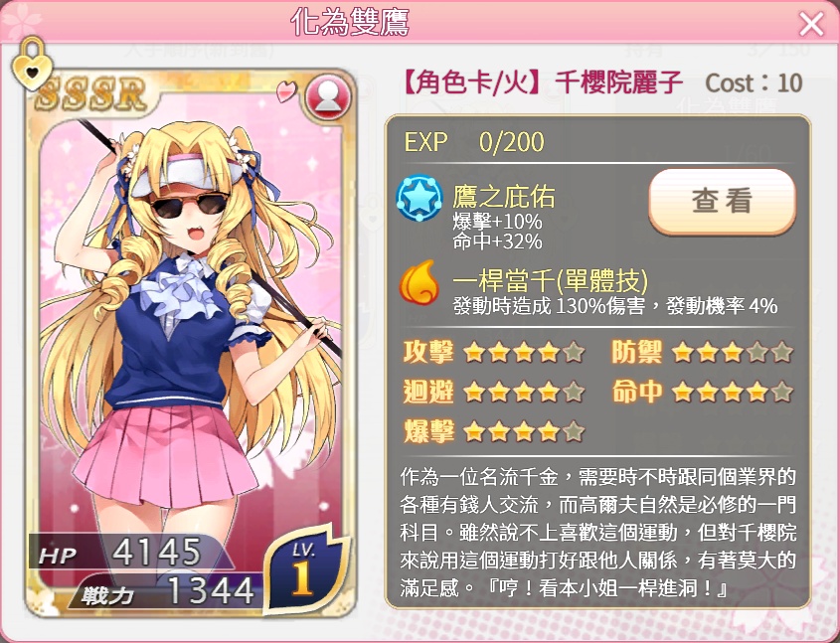Screen dimensions: 840x643
Task: Select the character card artwork
Action: (190, 343)
